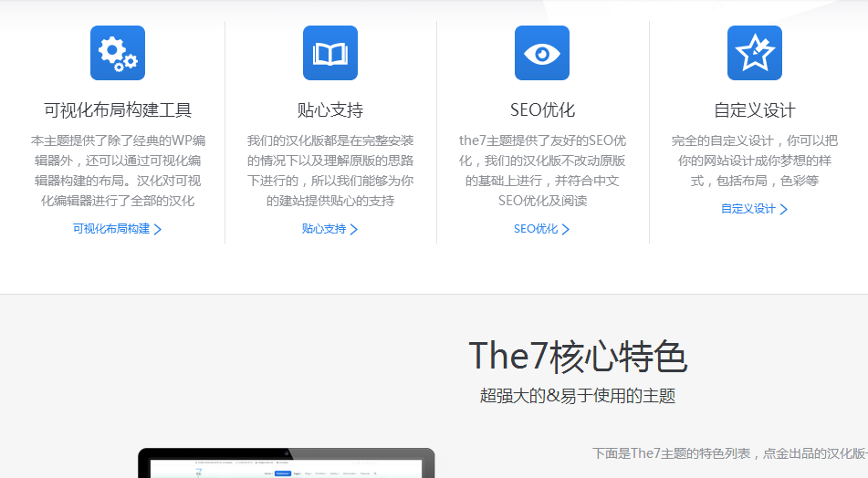Click the paragraph starting 完全的自定义设计

point(755,161)
